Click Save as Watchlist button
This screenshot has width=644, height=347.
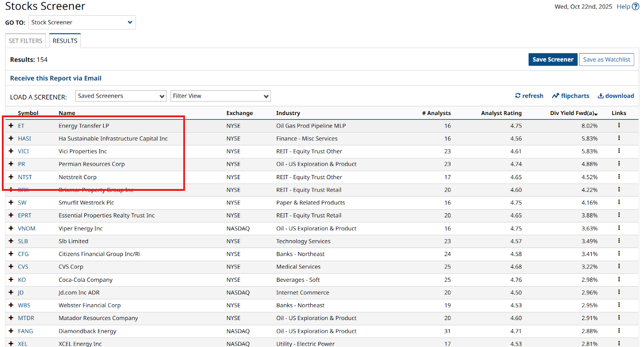pos(606,60)
